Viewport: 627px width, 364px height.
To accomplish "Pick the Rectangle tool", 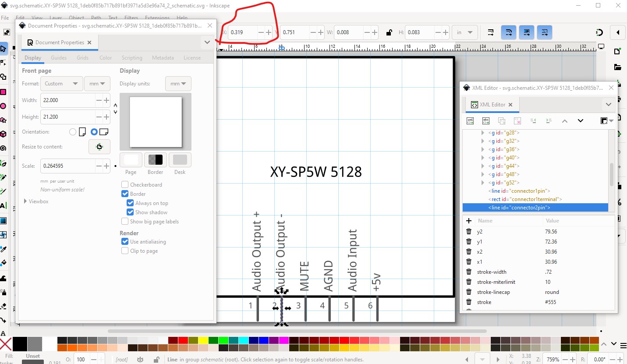I will [x=4, y=92].
